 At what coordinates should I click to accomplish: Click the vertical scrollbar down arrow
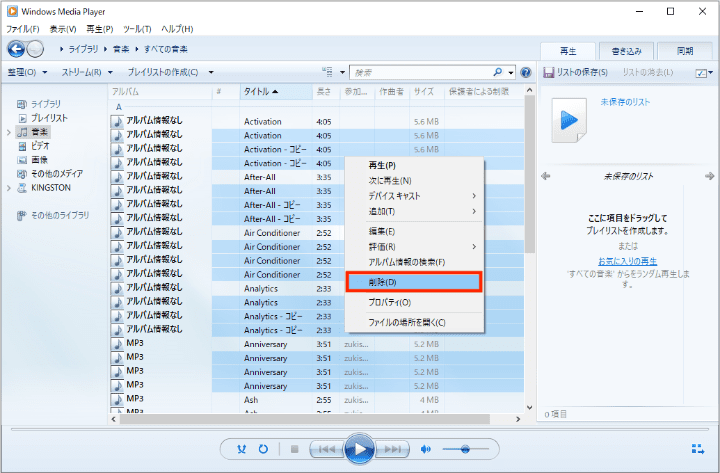pos(529,407)
